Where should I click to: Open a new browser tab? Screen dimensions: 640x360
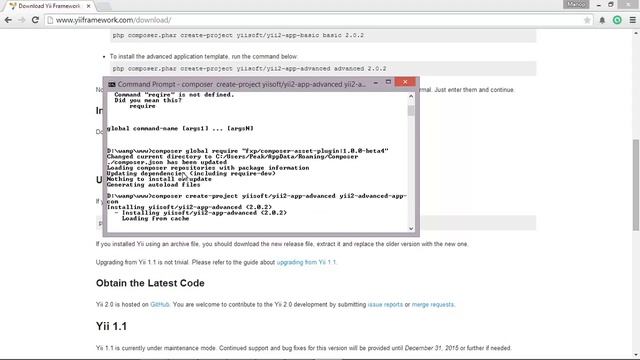[104, 6]
